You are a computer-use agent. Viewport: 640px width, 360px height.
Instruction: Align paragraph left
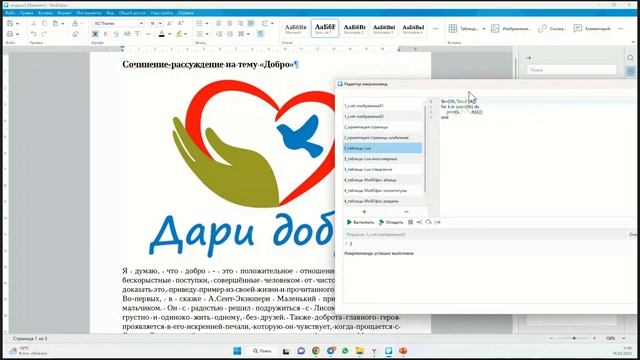tap(219, 24)
